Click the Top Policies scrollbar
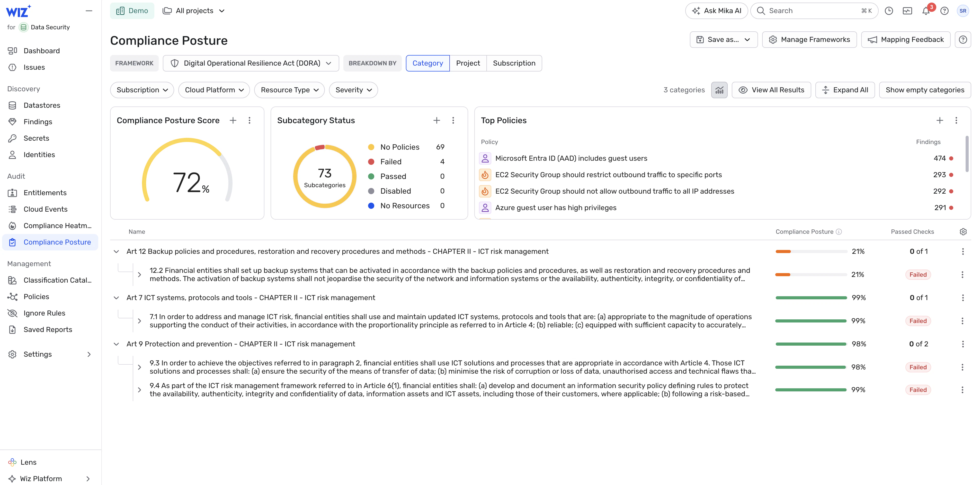Screen dimensions: 980x485 coord(967,154)
